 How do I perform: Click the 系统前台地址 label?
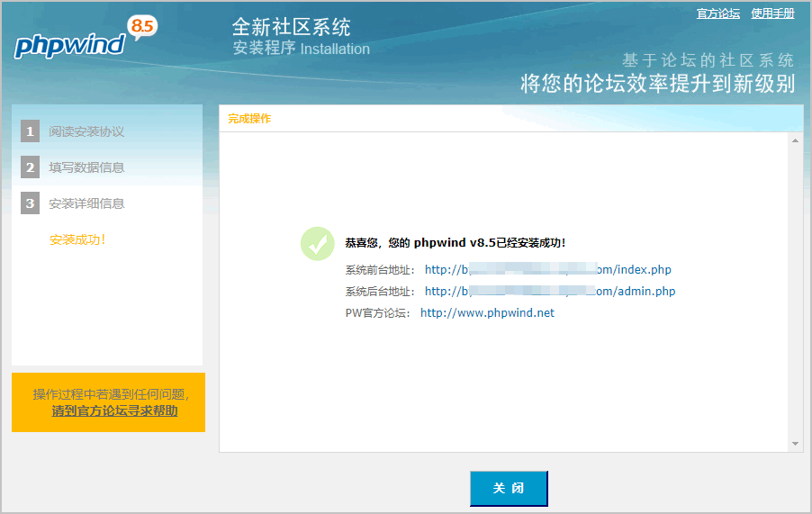coord(380,270)
